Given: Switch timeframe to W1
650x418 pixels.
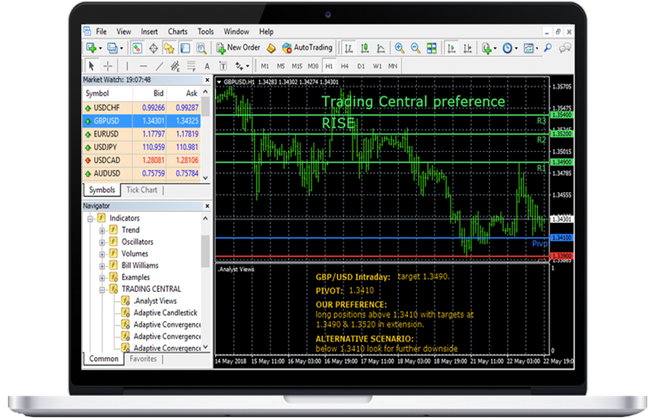Looking at the screenshot, I should [x=377, y=66].
